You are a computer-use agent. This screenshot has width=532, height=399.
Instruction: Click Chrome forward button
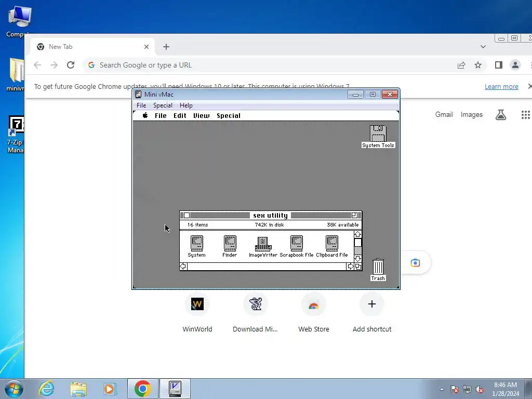tap(54, 65)
